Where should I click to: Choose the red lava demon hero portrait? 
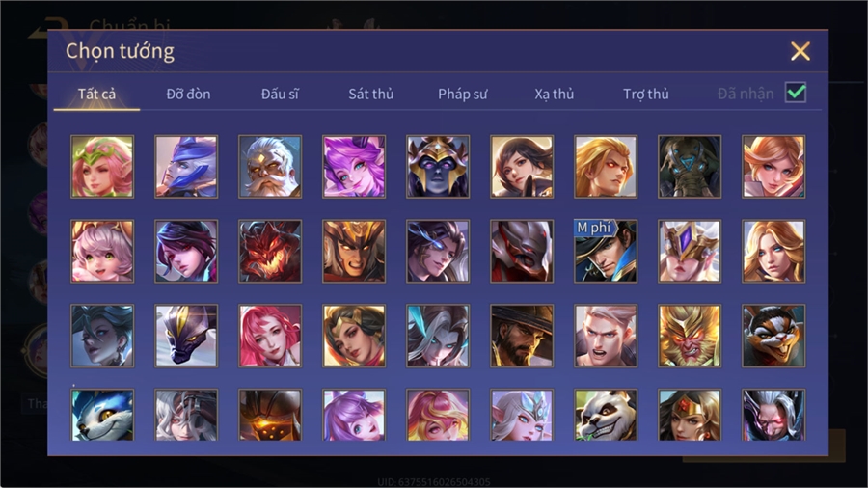(x=270, y=251)
